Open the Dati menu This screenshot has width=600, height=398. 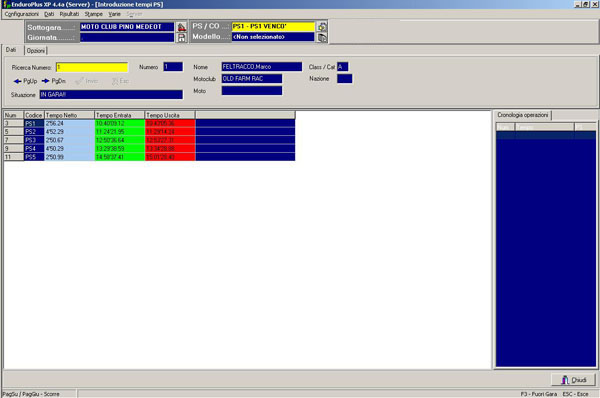point(49,14)
